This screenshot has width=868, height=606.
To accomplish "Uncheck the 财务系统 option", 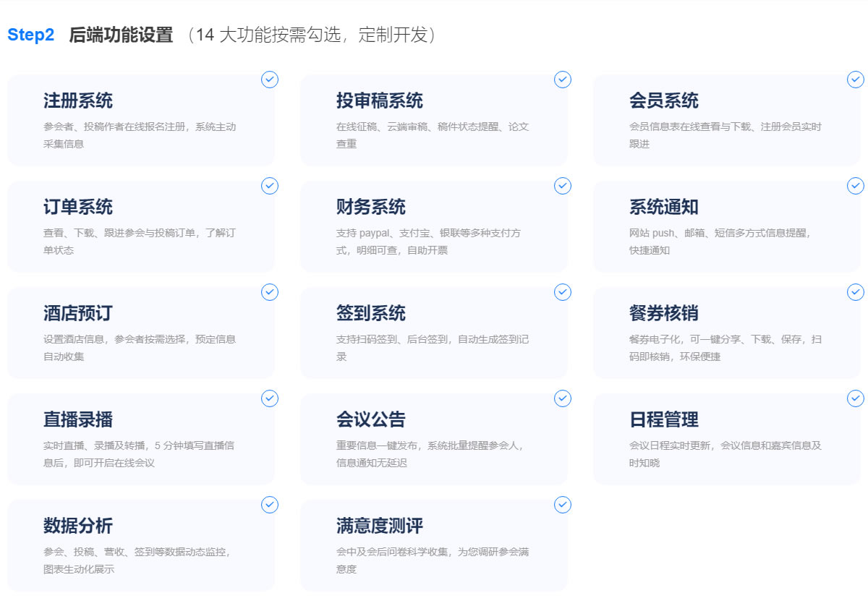I will coord(563,186).
